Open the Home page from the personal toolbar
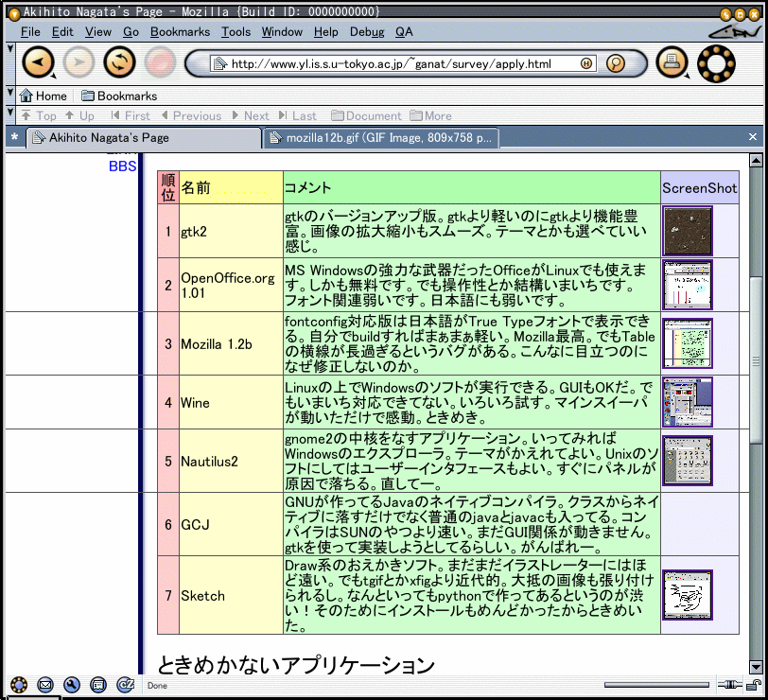This screenshot has width=768, height=700. 43,96
